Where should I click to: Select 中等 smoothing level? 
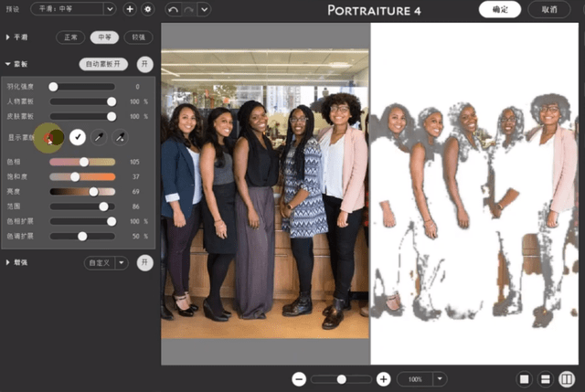(x=104, y=37)
